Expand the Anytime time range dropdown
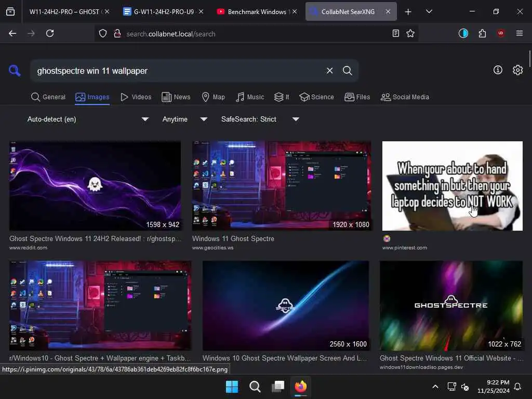532x399 pixels. 184,119
